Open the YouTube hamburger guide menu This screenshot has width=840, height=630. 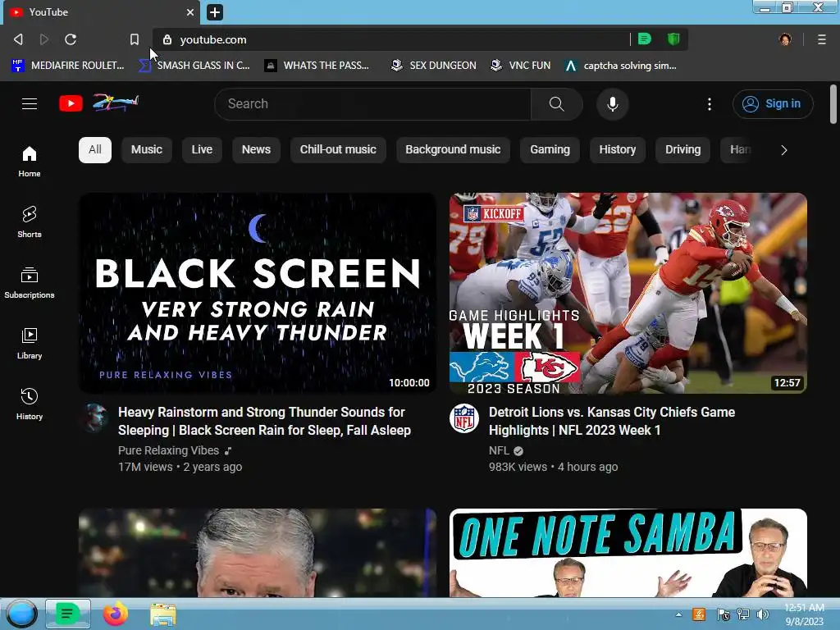click(30, 104)
